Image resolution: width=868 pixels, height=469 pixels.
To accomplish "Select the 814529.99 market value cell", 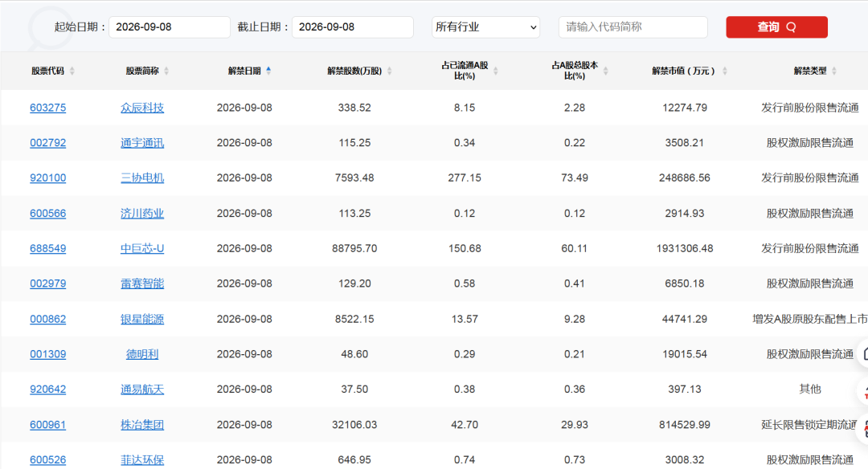I will tap(685, 425).
